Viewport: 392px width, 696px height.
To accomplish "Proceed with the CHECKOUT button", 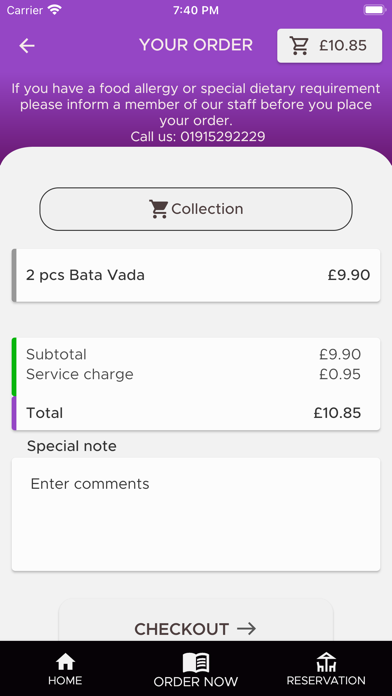I will tap(196, 624).
